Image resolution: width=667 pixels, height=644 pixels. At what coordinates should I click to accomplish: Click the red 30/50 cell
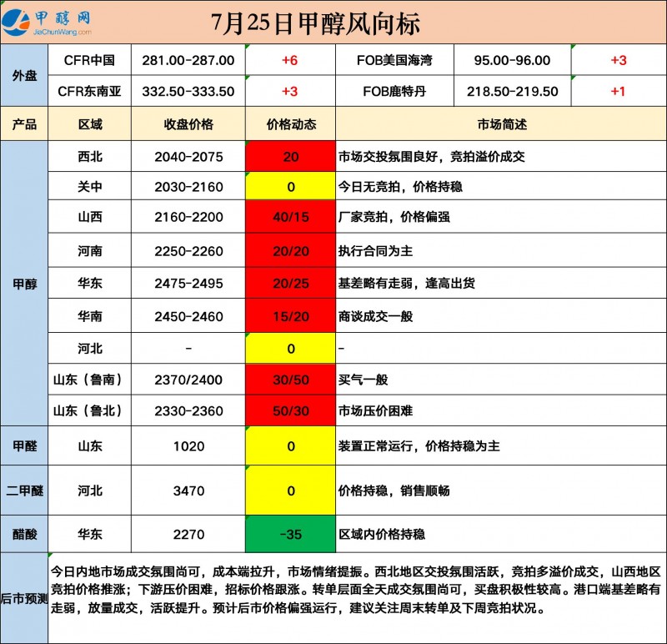point(290,380)
